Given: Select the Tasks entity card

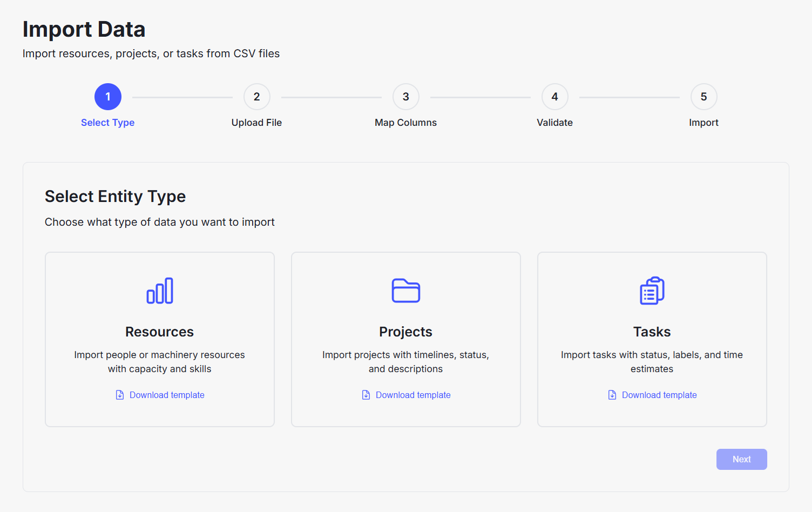Looking at the screenshot, I should coord(652,339).
